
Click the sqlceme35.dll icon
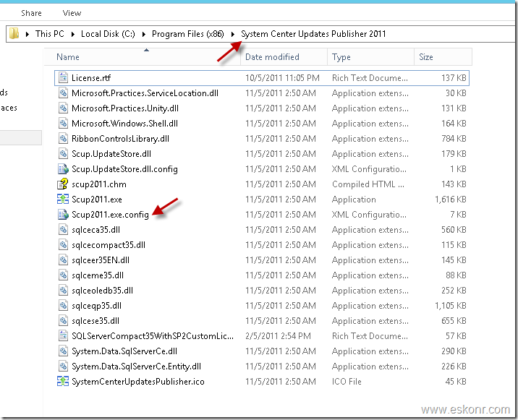click(x=63, y=275)
